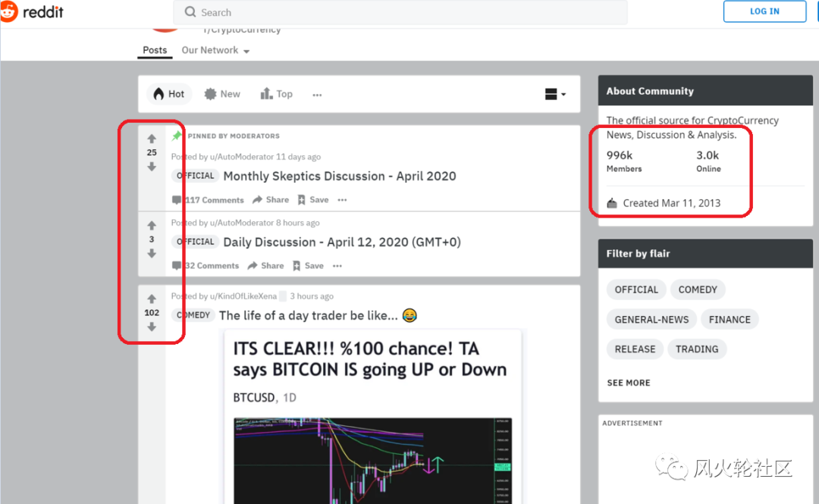The width and height of the screenshot is (819, 504).
Task: Click the BTCUSD chart image thumbnail
Action: 372,461
